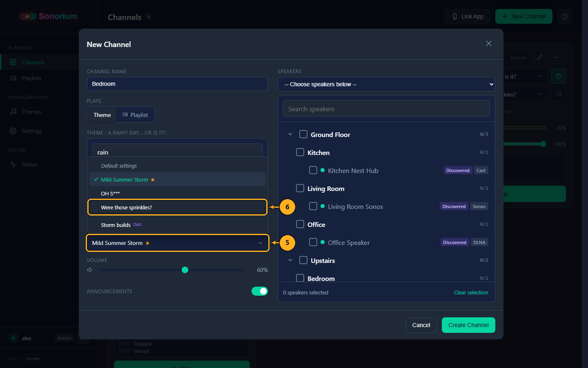588x368 pixels.
Task: Switch to the Playlist tab
Action: [135, 115]
